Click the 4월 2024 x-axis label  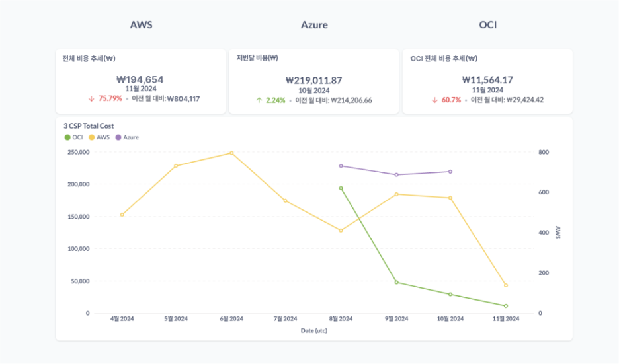pos(122,319)
